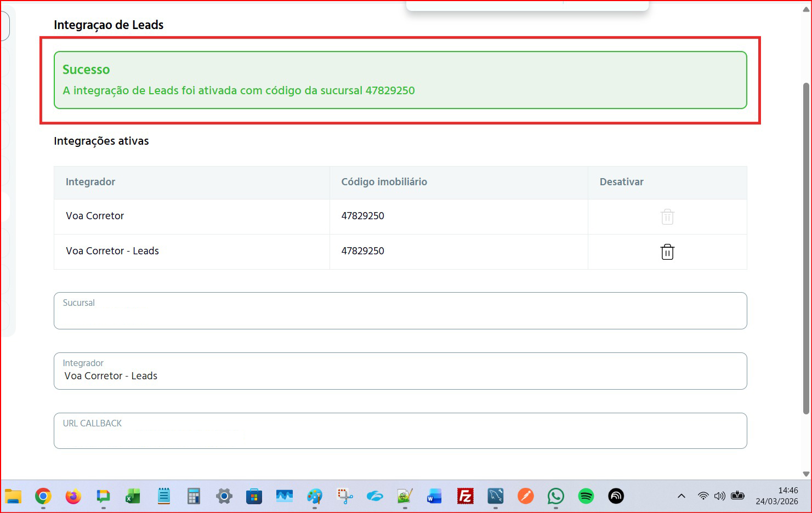
Task: Open Excel from the taskbar
Action: click(133, 497)
